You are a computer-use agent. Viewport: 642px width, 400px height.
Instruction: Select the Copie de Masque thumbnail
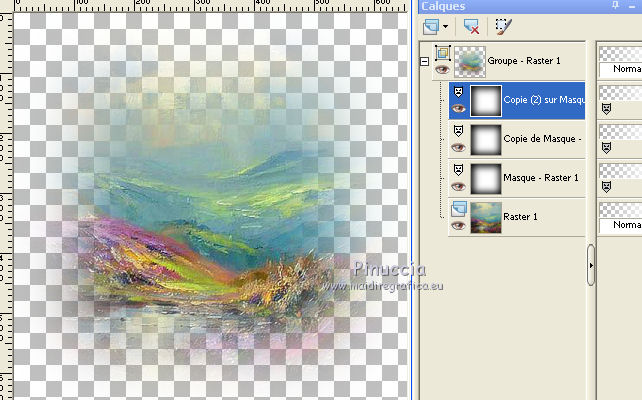click(486, 140)
